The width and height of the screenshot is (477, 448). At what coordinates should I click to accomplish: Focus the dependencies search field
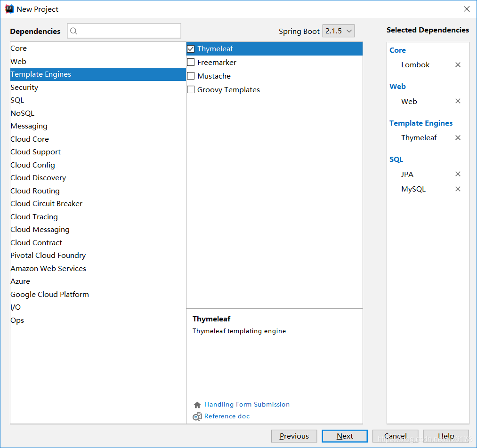pyautogui.click(x=124, y=31)
